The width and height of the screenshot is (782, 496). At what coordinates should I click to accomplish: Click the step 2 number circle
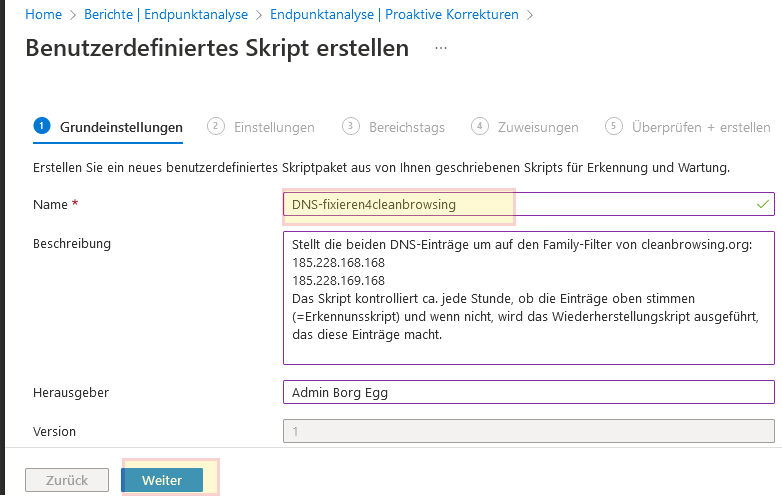[215, 126]
